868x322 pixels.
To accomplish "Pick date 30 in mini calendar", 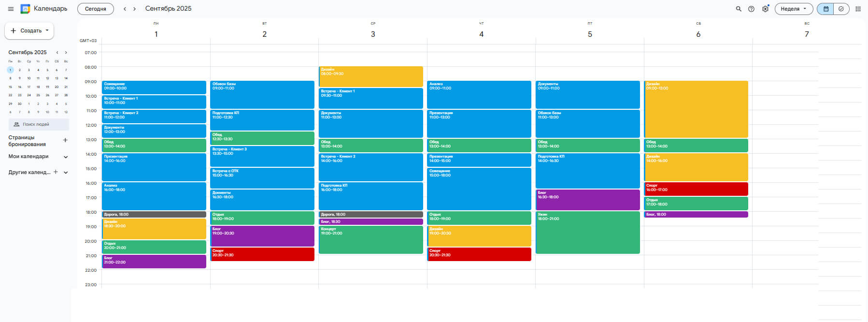I will point(20,103).
